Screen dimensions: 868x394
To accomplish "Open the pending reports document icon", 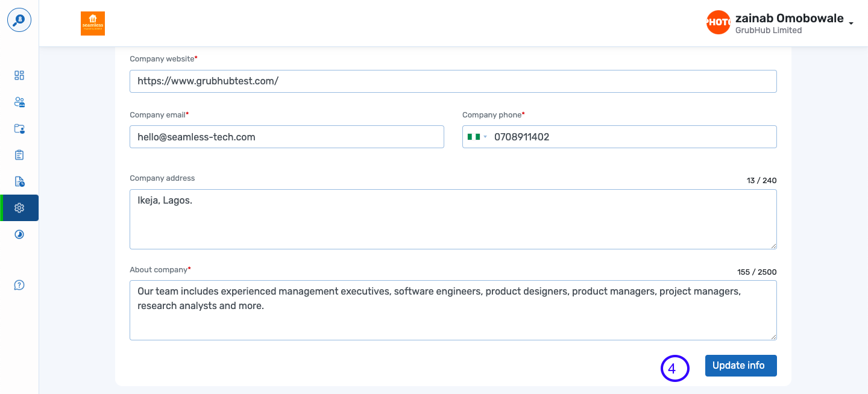I will (x=19, y=181).
